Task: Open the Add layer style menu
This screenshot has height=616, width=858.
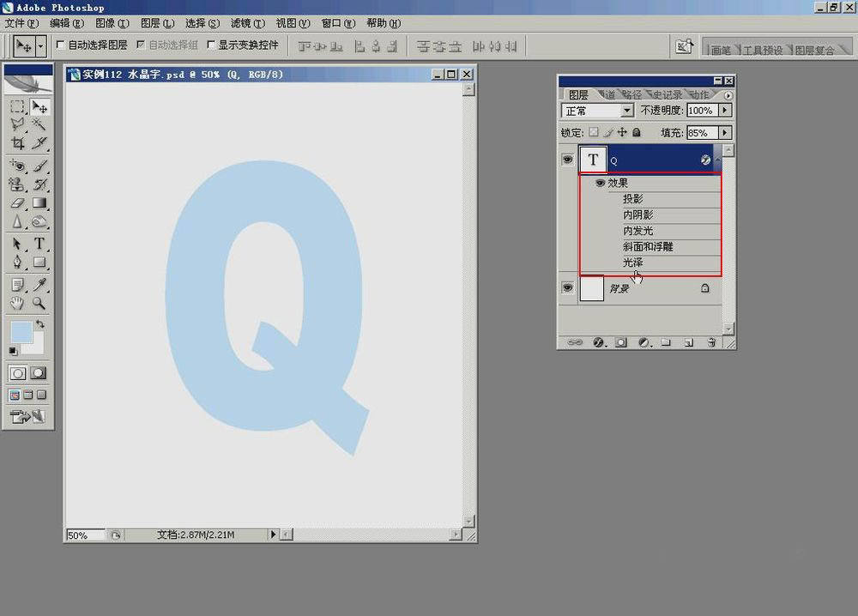Action: point(599,342)
